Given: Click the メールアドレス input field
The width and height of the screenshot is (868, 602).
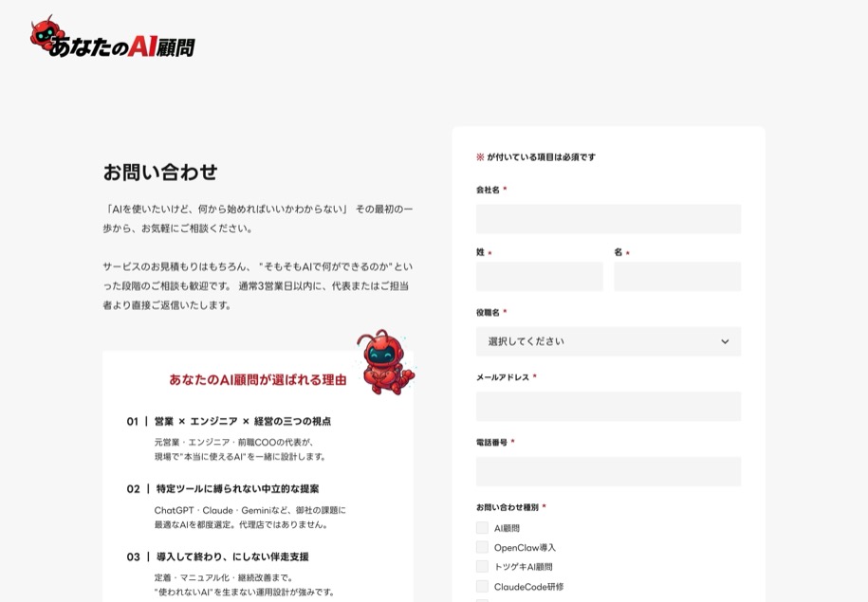Looking at the screenshot, I should coord(608,407).
